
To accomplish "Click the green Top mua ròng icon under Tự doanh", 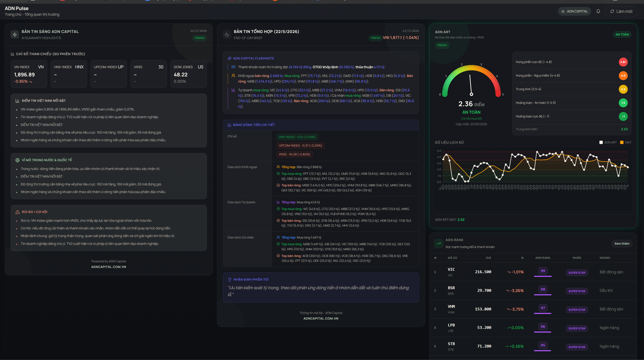I will click(278, 209).
